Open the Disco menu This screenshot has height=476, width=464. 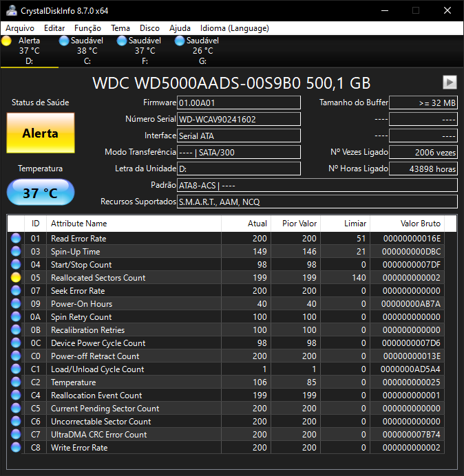pyautogui.click(x=149, y=28)
